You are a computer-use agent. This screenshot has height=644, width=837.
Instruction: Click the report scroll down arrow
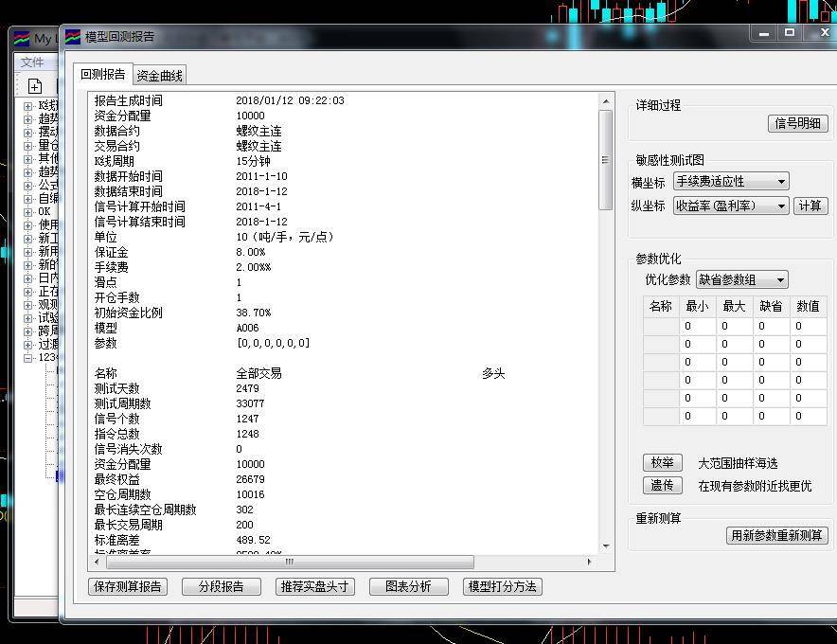click(x=605, y=546)
